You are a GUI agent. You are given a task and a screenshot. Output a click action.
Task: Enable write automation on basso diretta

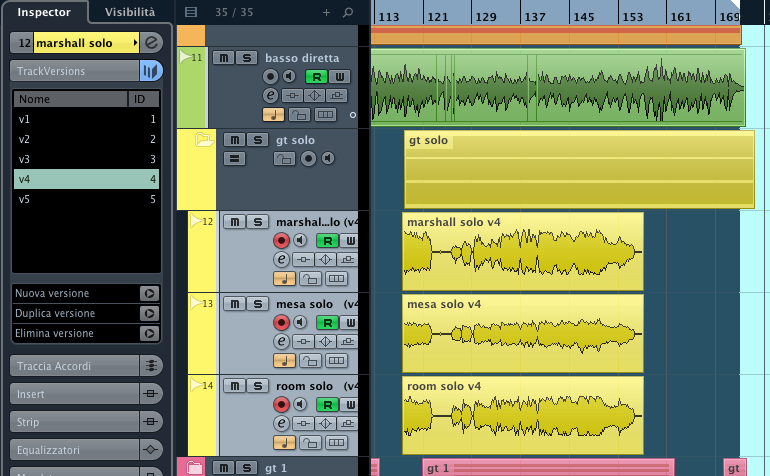(339, 77)
